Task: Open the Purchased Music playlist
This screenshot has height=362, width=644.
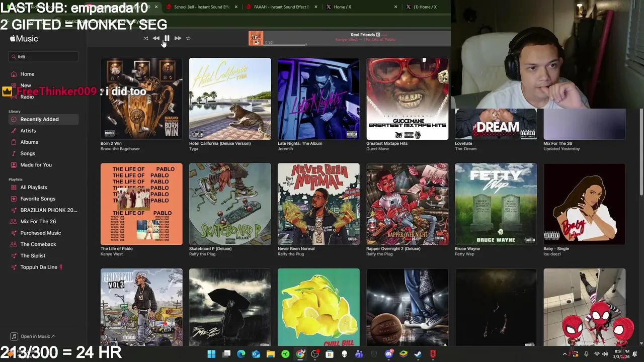Action: pyautogui.click(x=40, y=233)
